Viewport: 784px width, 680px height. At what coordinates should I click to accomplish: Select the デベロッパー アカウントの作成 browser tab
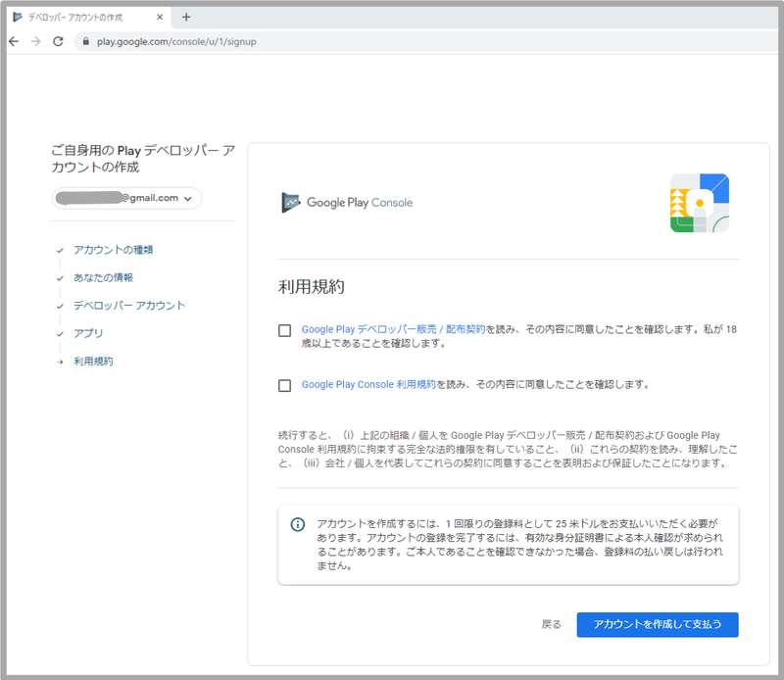pos(87,17)
